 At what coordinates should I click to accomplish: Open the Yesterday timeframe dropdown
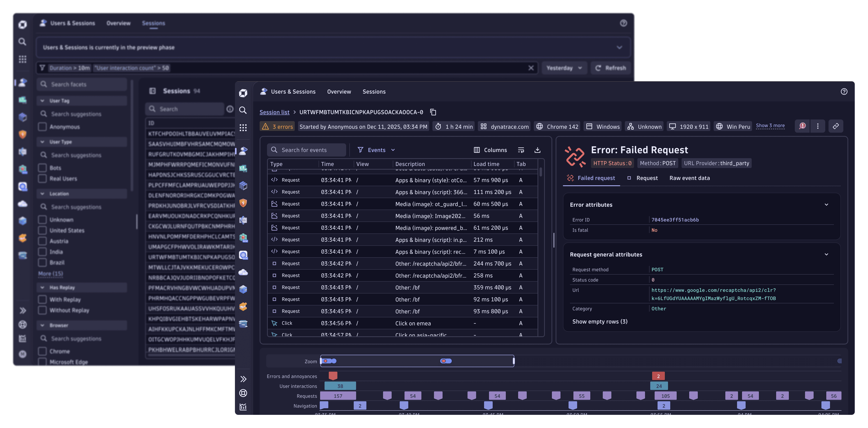point(564,68)
